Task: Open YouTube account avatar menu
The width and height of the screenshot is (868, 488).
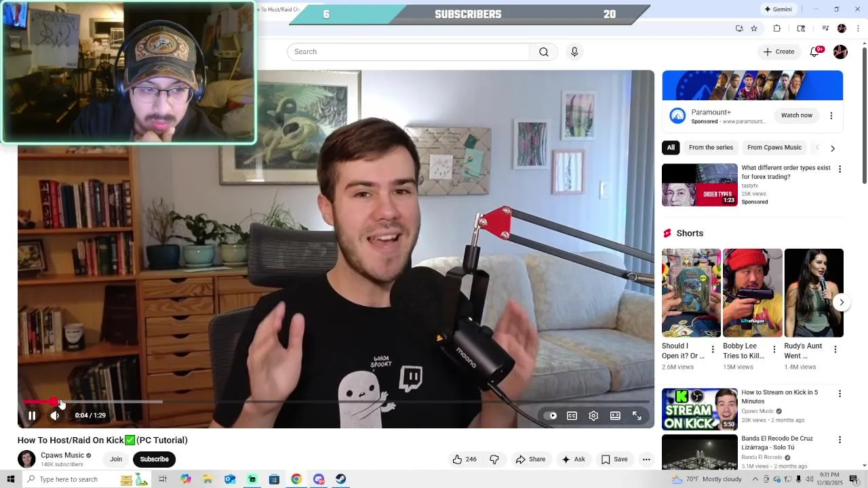Action: [x=840, y=52]
